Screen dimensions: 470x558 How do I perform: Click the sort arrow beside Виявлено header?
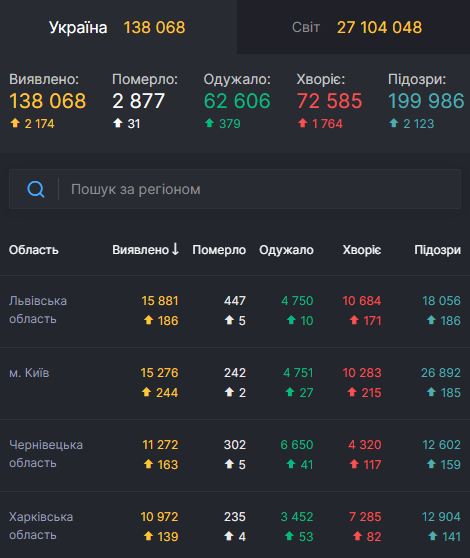(175, 249)
